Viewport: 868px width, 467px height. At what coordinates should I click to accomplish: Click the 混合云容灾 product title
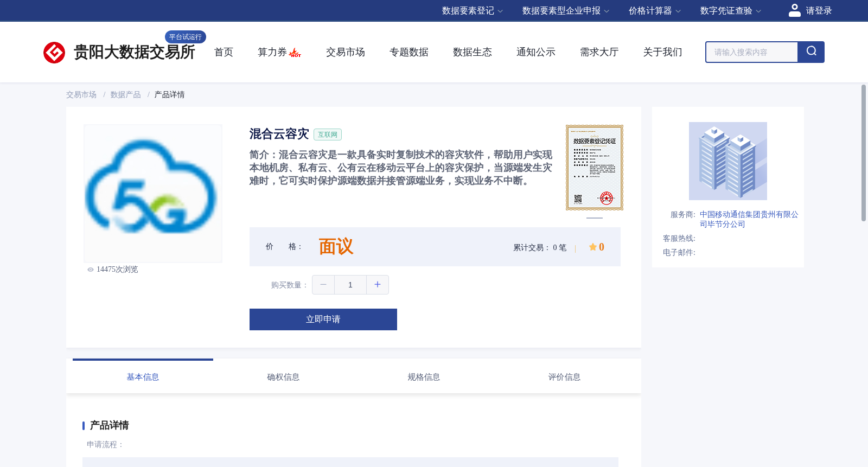(279, 134)
